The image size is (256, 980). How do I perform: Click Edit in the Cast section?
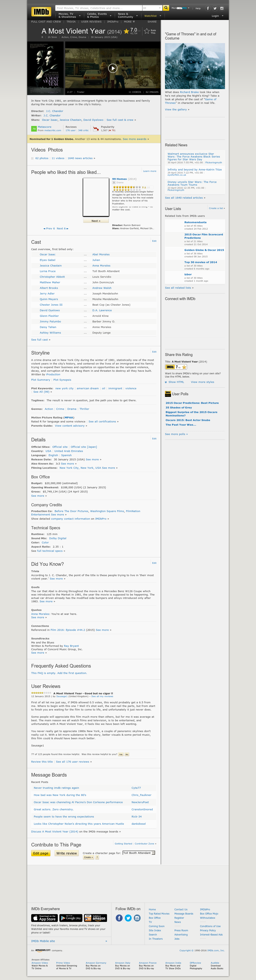154,241
